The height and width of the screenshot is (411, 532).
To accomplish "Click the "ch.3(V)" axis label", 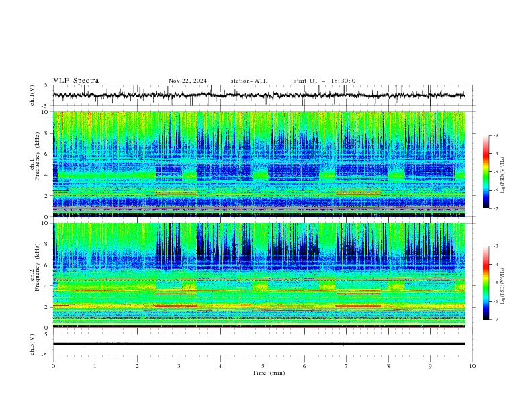I will (32, 345).
